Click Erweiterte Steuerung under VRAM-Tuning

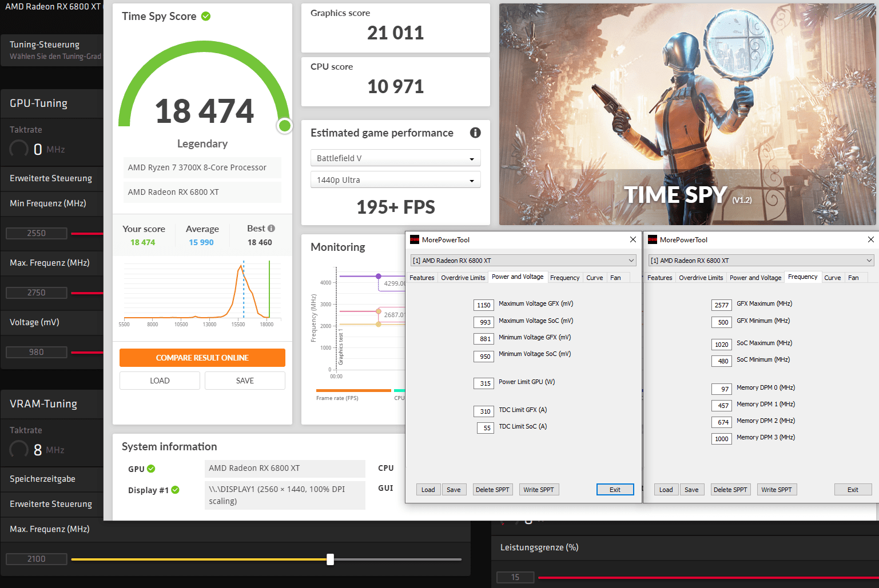click(52, 504)
